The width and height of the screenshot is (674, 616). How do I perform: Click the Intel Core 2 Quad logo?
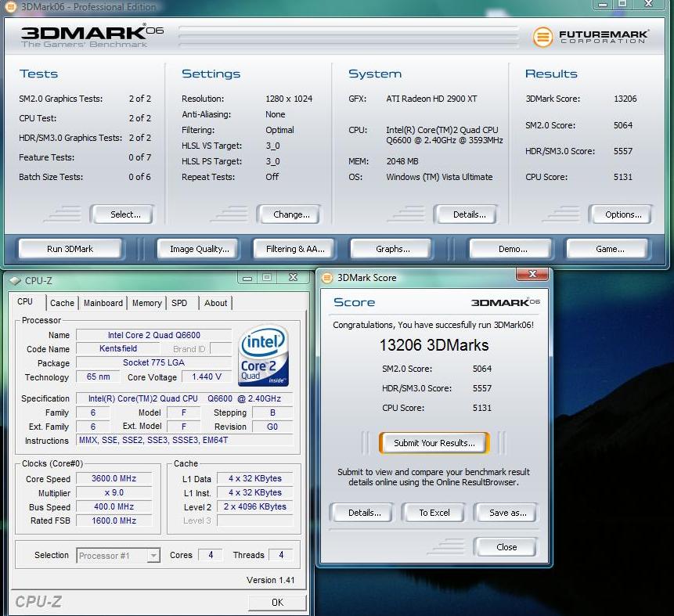(x=264, y=355)
